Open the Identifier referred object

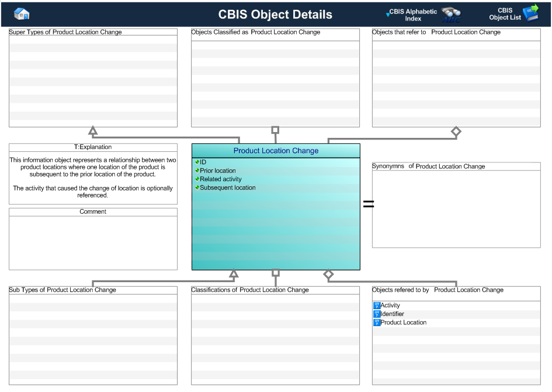pos(392,314)
